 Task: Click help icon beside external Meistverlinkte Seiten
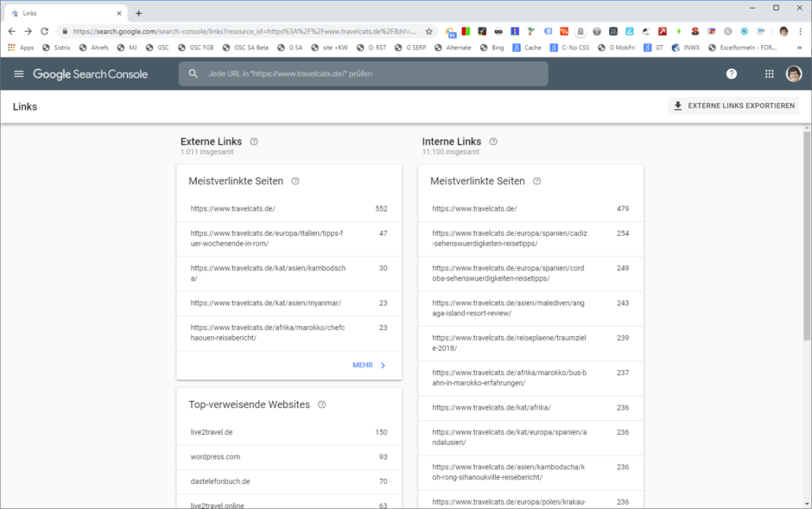tap(295, 181)
